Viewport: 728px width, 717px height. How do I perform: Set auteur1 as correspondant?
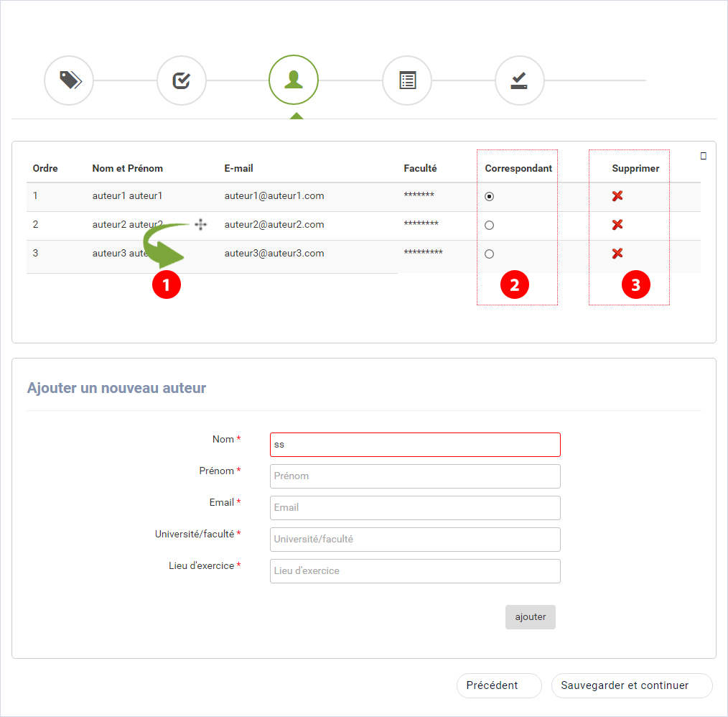point(489,197)
